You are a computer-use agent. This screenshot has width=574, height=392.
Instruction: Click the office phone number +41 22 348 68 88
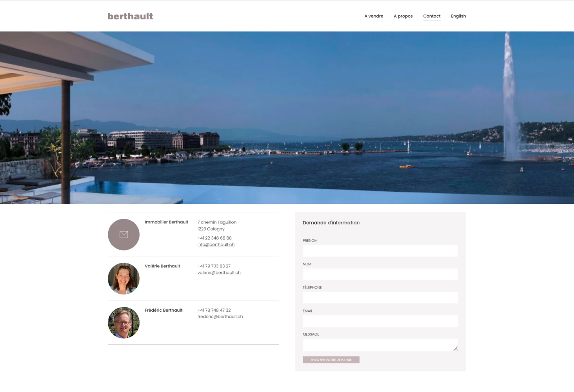214,238
